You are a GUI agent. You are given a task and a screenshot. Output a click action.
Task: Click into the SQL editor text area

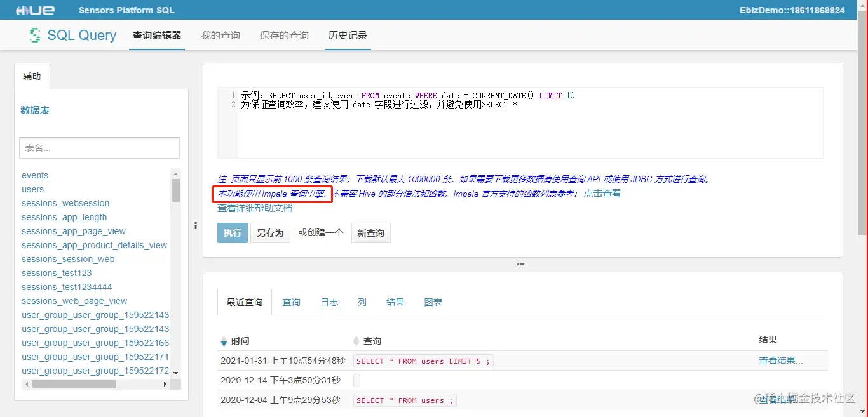click(x=531, y=122)
